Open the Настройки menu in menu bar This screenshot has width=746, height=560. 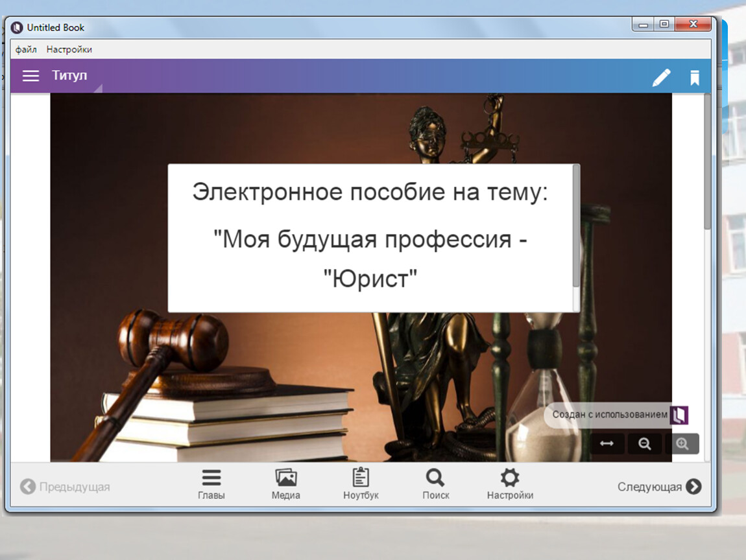pos(69,49)
